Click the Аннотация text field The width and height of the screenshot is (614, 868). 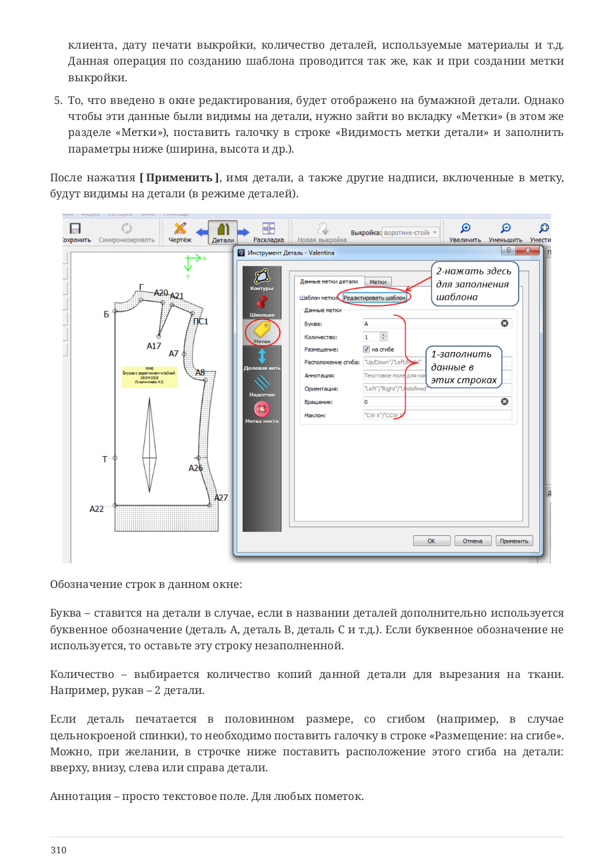(x=437, y=375)
